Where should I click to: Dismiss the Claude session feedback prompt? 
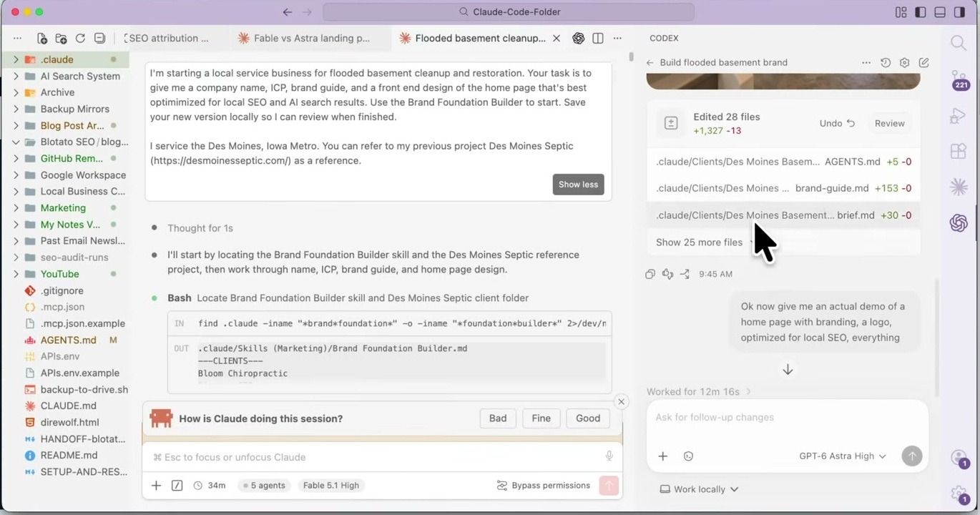click(621, 402)
